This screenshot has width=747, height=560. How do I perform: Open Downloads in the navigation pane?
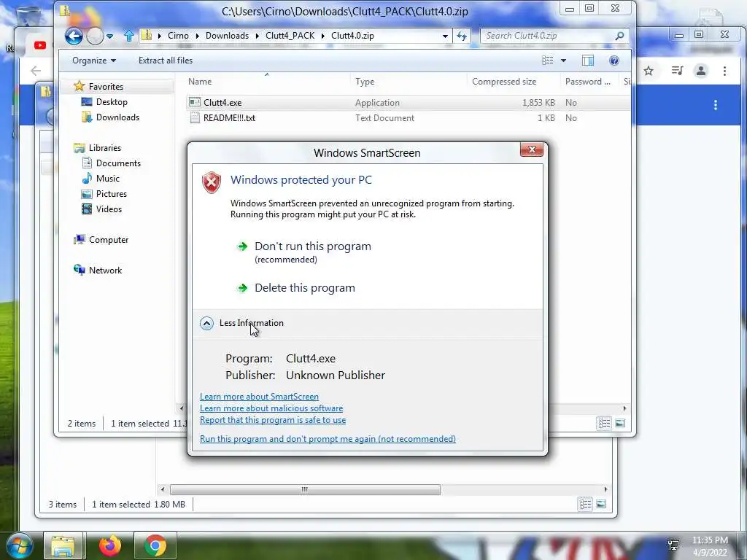tap(117, 117)
